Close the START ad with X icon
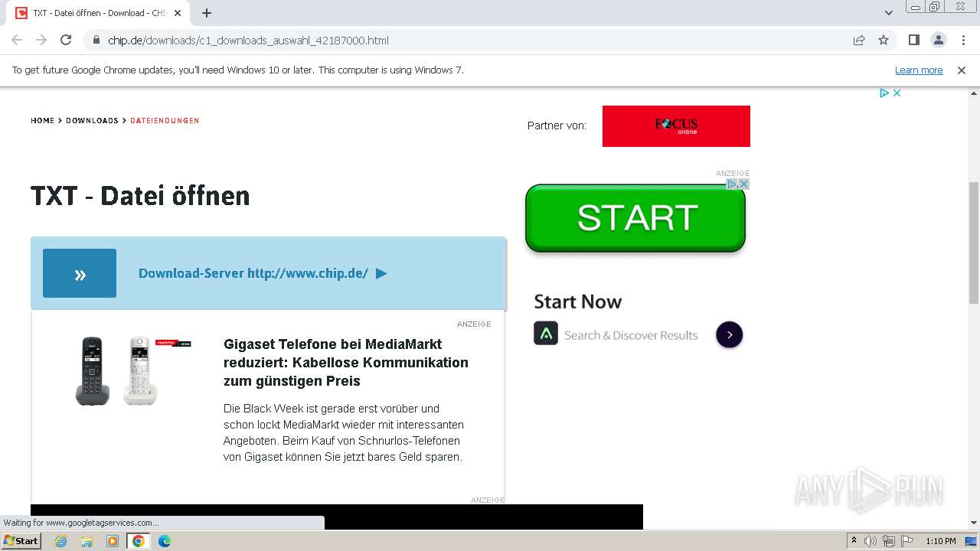Image resolution: width=980 pixels, height=551 pixels. [743, 184]
